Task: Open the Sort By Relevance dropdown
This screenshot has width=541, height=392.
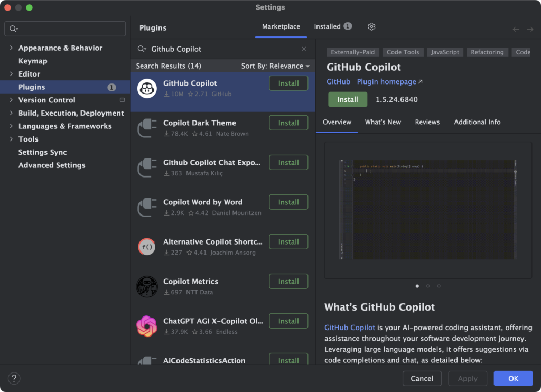Action: [275, 66]
